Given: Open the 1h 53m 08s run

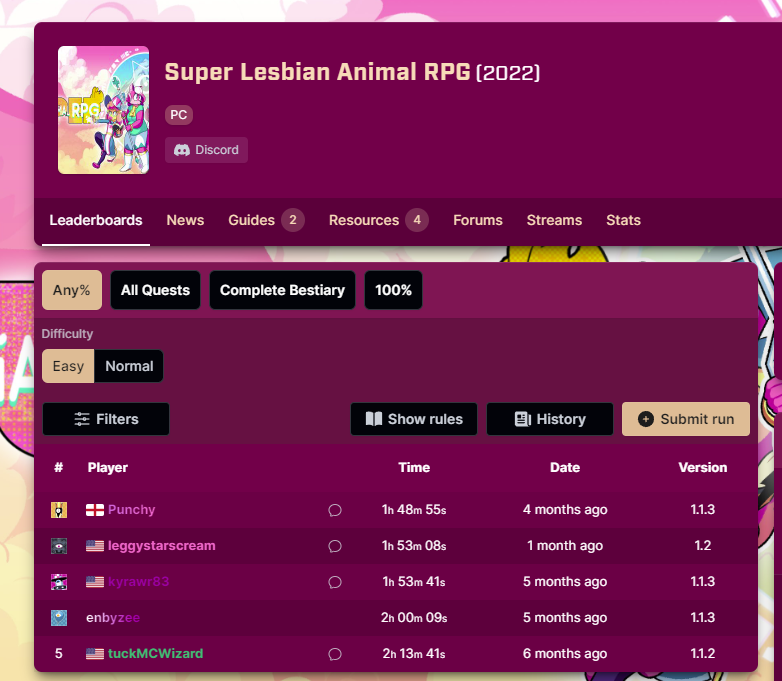Looking at the screenshot, I should [x=414, y=546].
